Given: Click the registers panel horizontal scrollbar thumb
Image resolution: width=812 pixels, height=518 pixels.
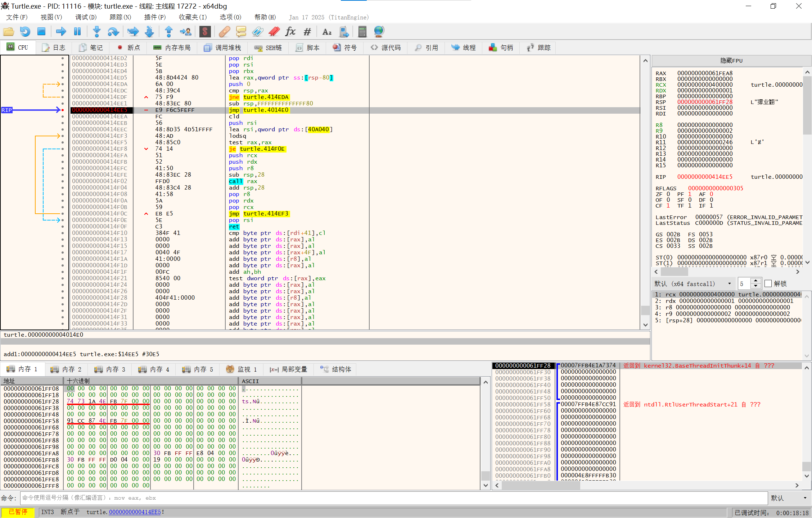Looking at the screenshot, I should point(674,272).
